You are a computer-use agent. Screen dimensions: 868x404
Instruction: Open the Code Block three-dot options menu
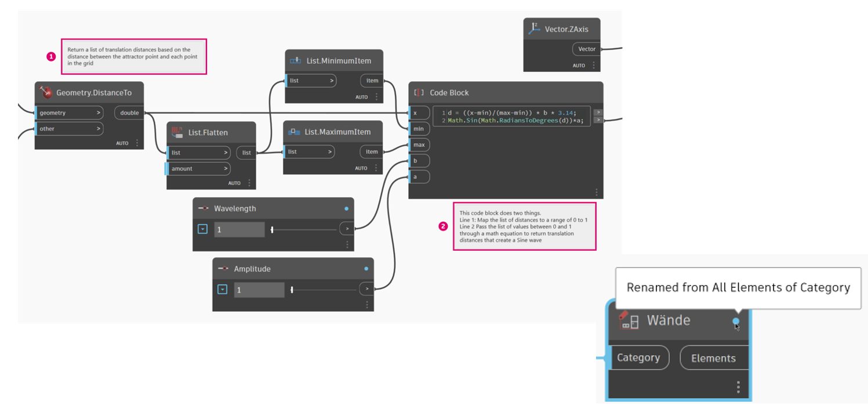[x=595, y=192]
